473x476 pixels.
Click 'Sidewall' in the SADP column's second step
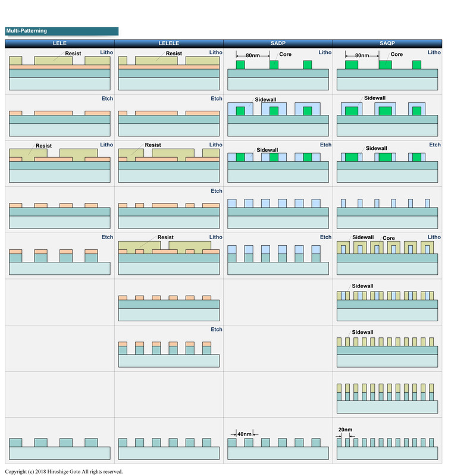[265, 99]
